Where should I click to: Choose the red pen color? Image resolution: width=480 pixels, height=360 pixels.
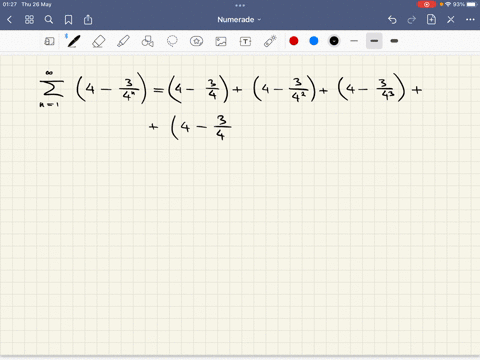pyautogui.click(x=294, y=41)
